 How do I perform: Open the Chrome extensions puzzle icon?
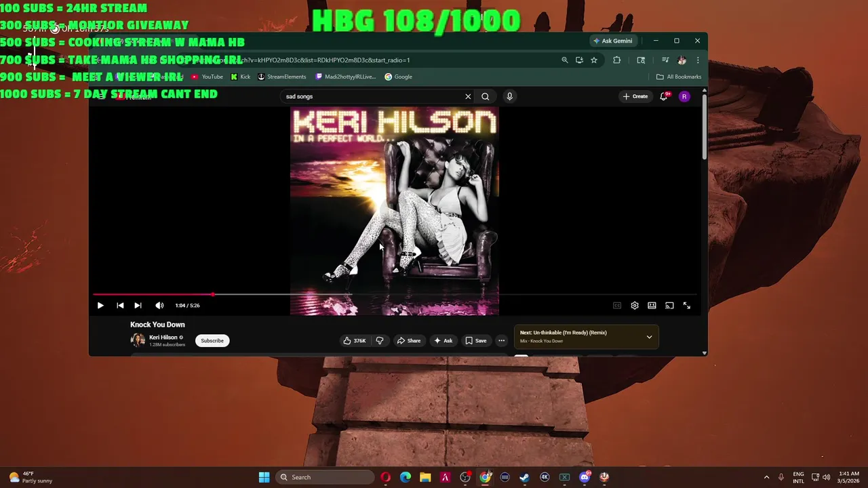(x=617, y=60)
